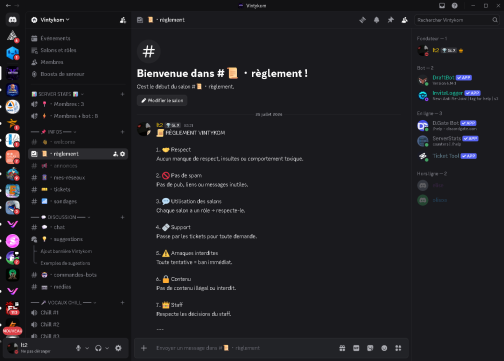Join voice channel Chill #2
This screenshot has height=361, width=504.
pos(78,325)
